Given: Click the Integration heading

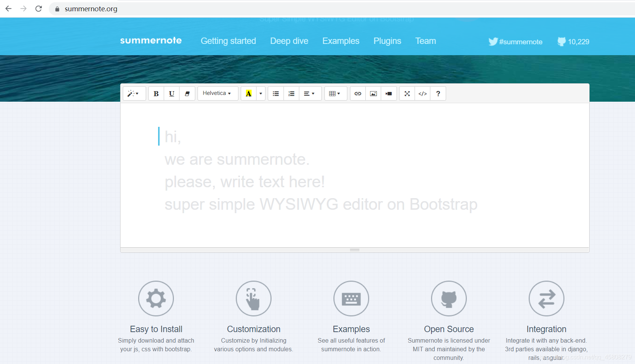Looking at the screenshot, I should point(546,329).
